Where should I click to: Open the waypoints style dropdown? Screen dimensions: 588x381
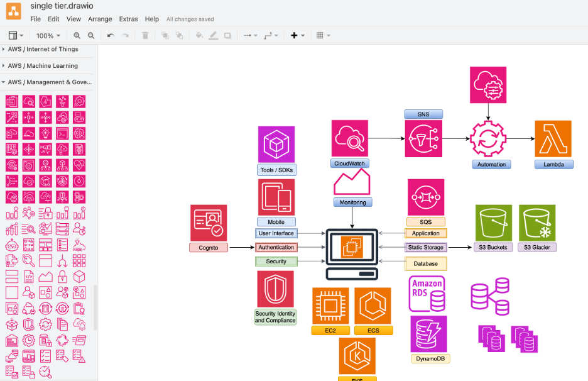point(271,36)
